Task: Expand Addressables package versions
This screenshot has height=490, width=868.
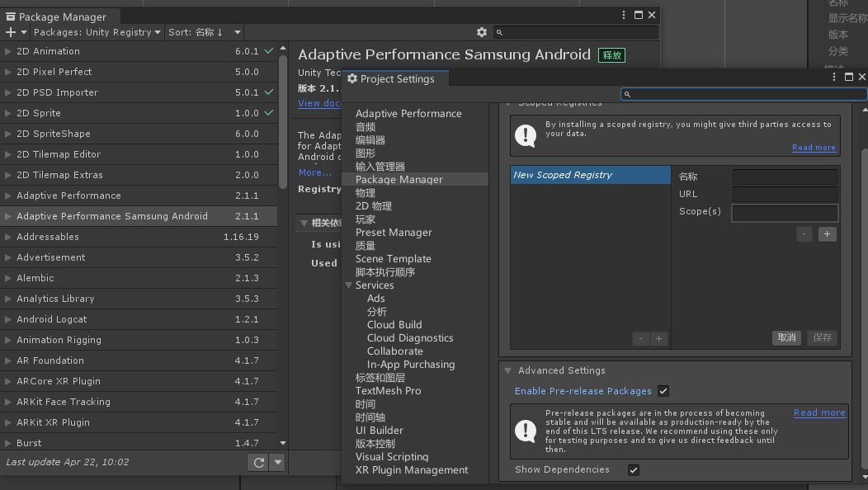Action: tap(7, 237)
